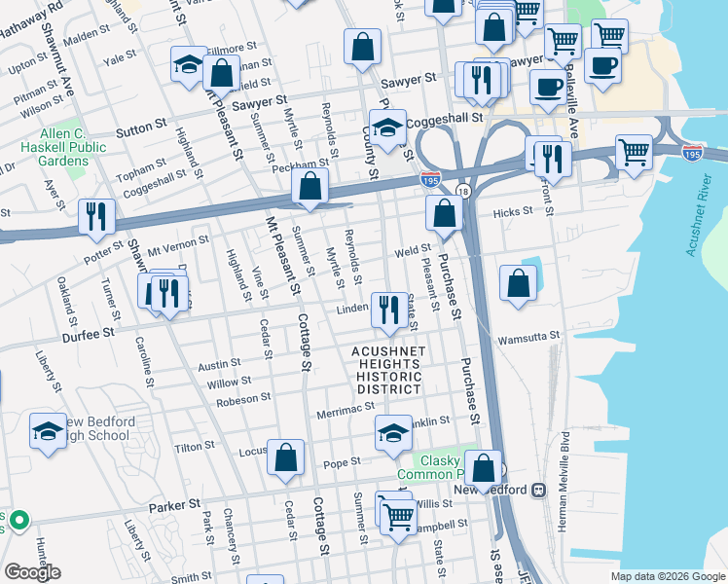This screenshot has width=728, height=584.
Task: Click the shopping bag marker beside Fillmore St
Action: pyautogui.click(x=222, y=75)
